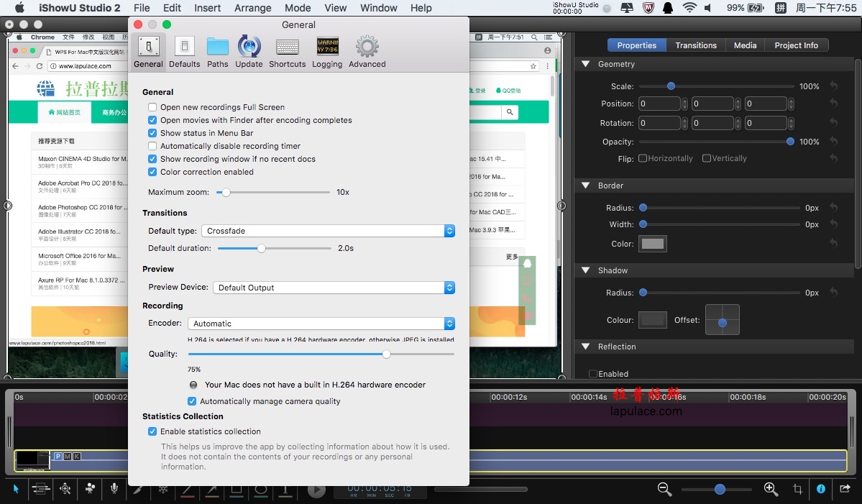Open the volume speaker menu
Image resolution: width=862 pixels, height=504 pixels.
(x=708, y=8)
